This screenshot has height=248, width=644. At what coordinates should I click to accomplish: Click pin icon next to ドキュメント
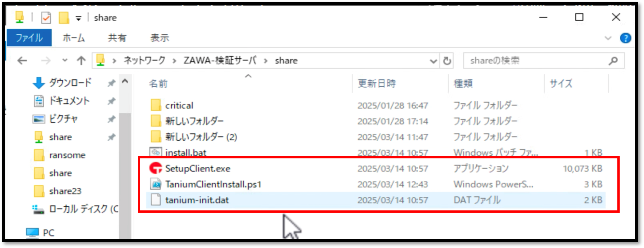[111, 101]
